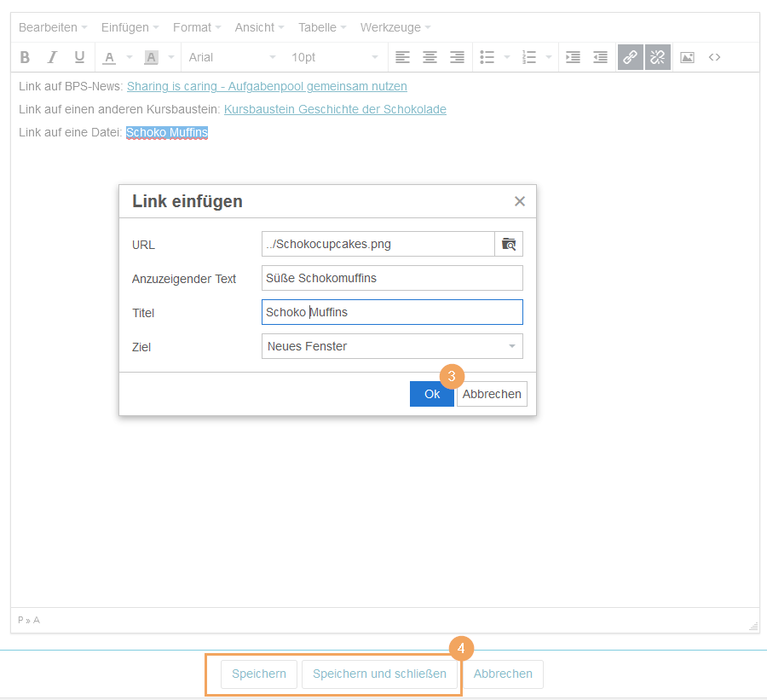This screenshot has height=700, width=767.
Task: Open the source code view icon
Action: click(714, 57)
